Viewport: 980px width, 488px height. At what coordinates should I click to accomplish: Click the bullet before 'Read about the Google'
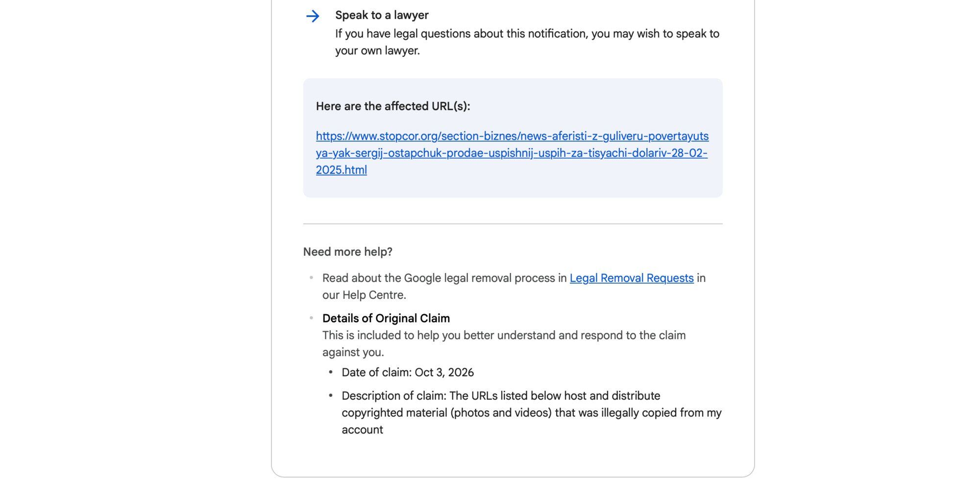pyautogui.click(x=311, y=277)
